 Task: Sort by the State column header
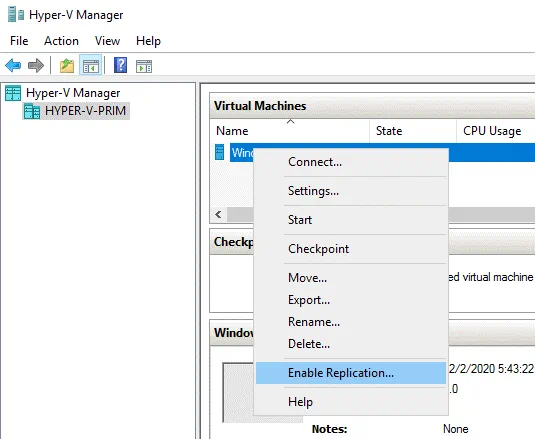pos(413,131)
